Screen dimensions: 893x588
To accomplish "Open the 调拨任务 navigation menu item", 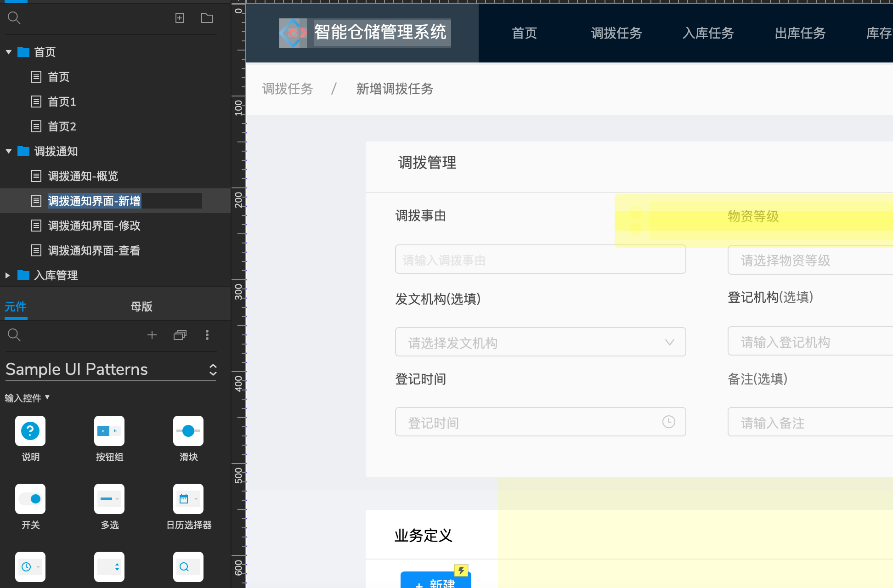I will coord(616,33).
